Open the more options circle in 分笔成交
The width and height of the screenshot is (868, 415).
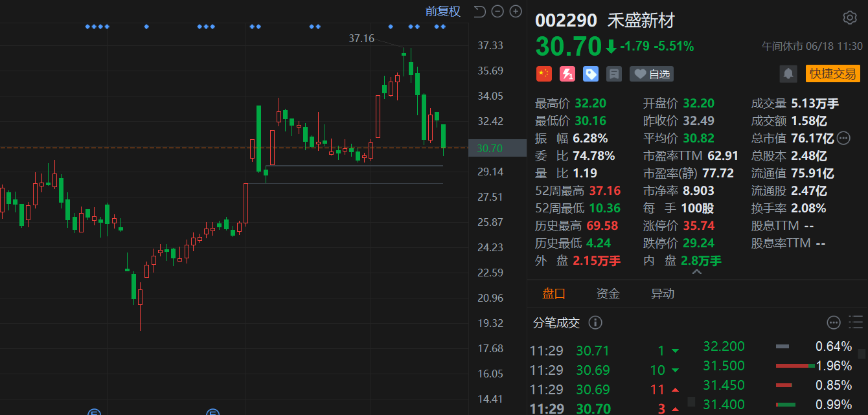[834, 322]
